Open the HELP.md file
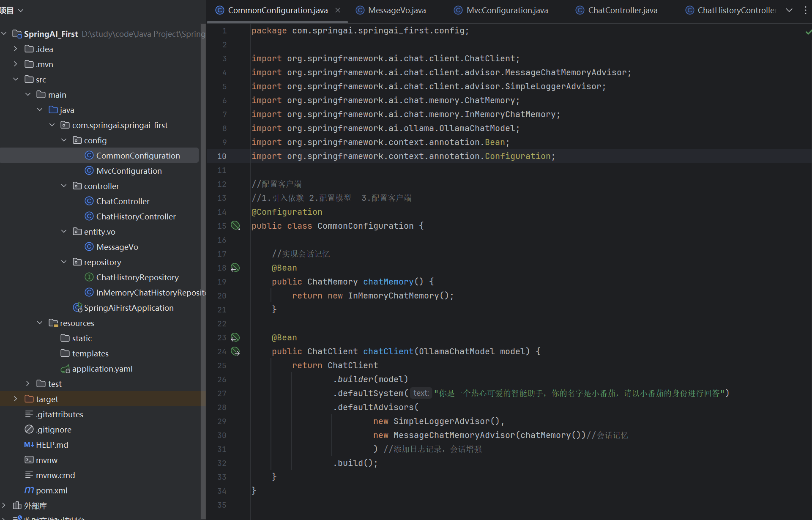The image size is (812, 520). [52, 445]
